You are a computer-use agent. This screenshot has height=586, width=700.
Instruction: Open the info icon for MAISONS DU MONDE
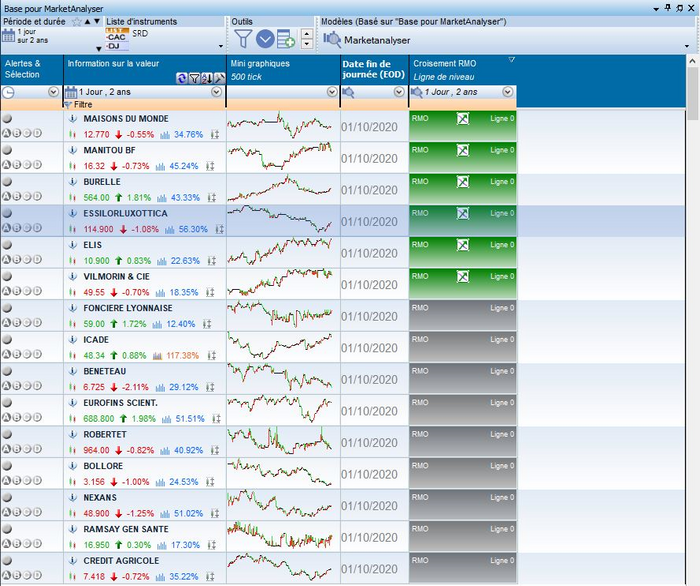coord(73,119)
